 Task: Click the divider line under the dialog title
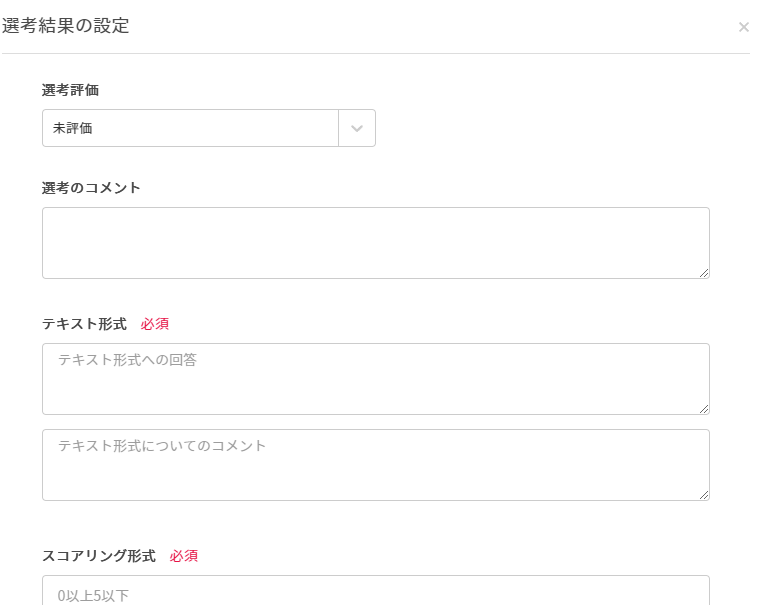375,53
